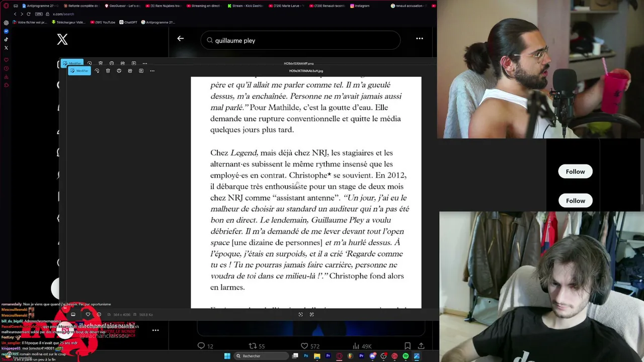
Task: Print the image from the front Photos window
Action: click(119, 71)
